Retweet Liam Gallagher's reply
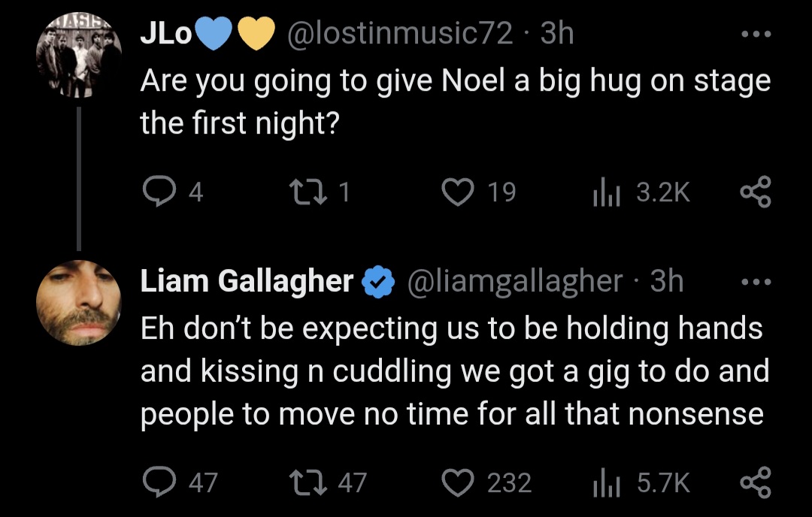 [308, 482]
